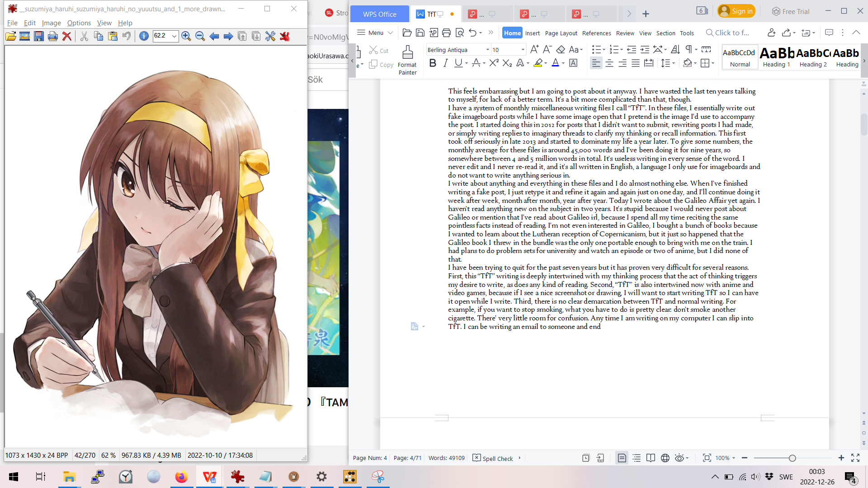This screenshot has height=488, width=868.
Task: Apply the yellow text highlight color
Action: (x=538, y=63)
